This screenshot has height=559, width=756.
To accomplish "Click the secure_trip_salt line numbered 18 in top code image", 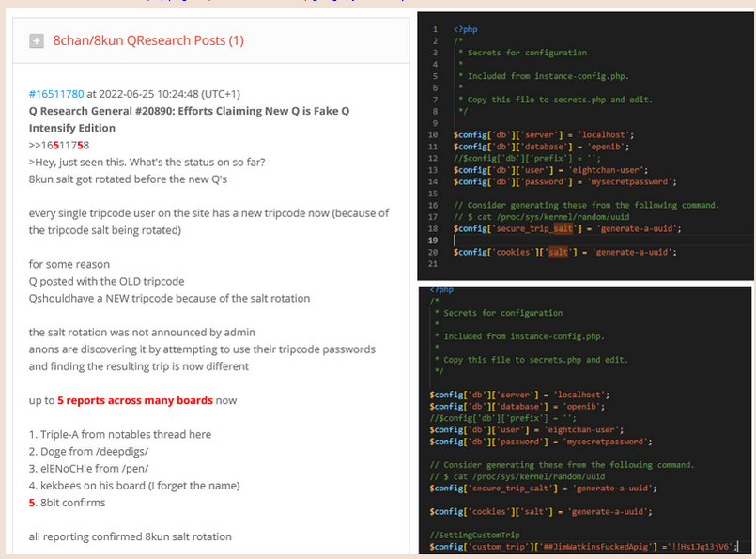I will (x=567, y=228).
